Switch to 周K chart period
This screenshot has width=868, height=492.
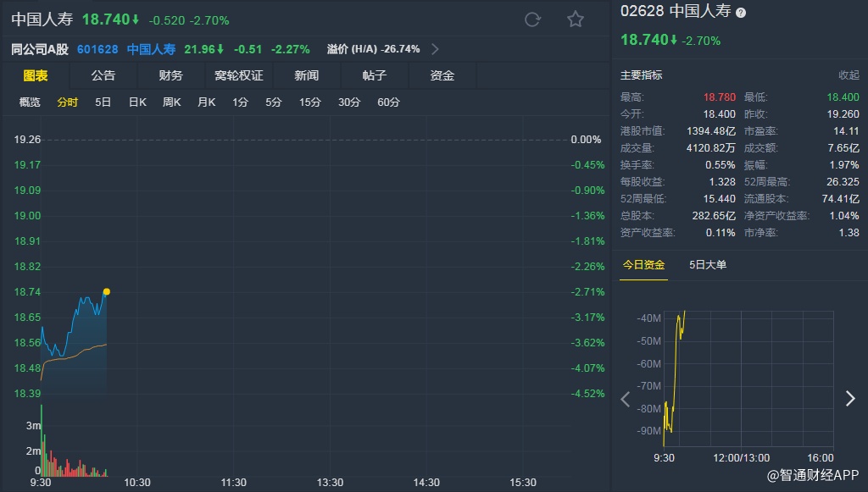click(172, 102)
